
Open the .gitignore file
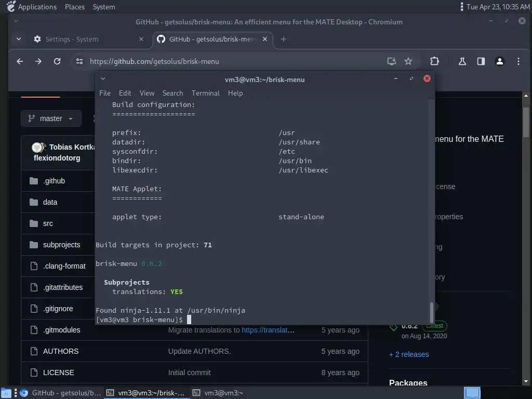tap(58, 309)
